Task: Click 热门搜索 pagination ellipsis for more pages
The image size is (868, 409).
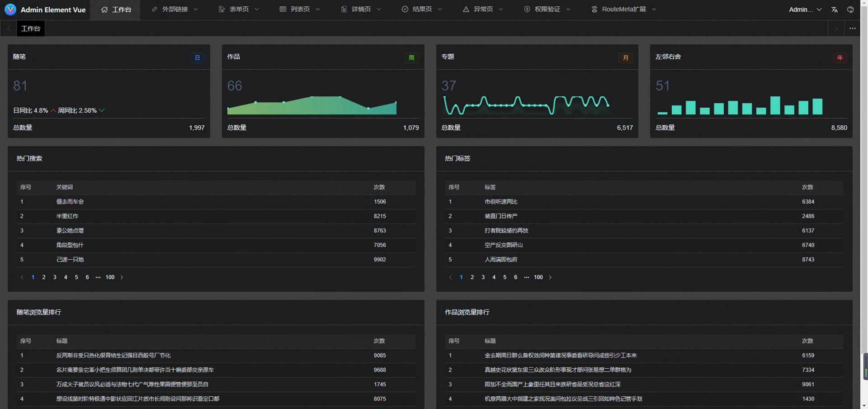Action: tap(98, 277)
